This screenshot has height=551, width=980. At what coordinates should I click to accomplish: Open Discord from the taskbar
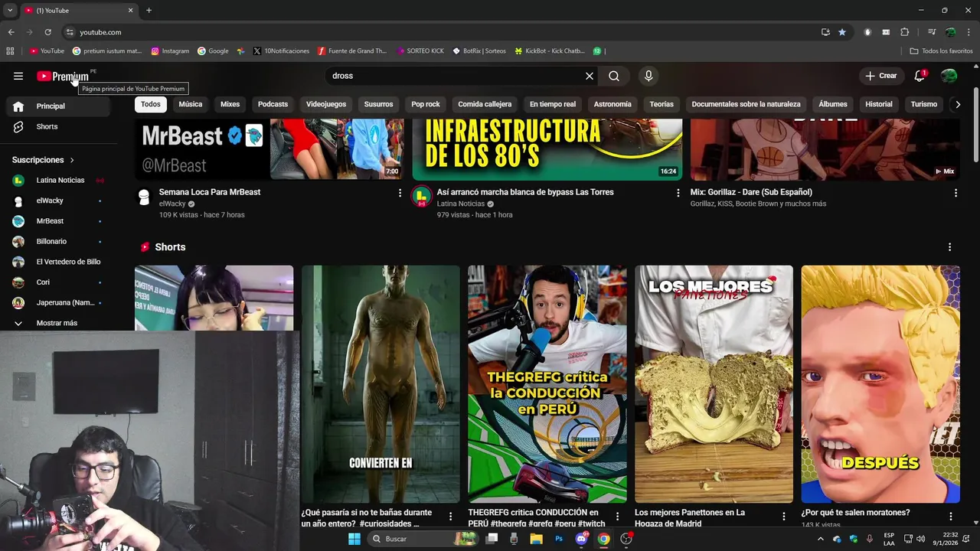click(581, 539)
